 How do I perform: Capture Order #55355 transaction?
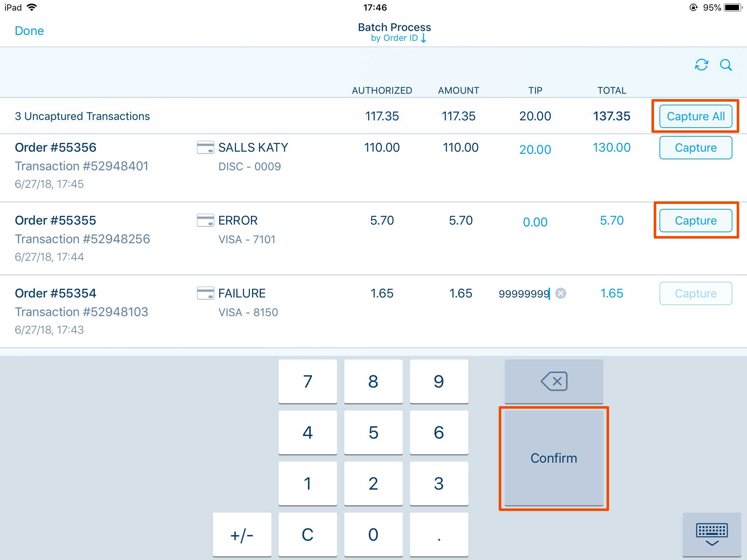(696, 221)
